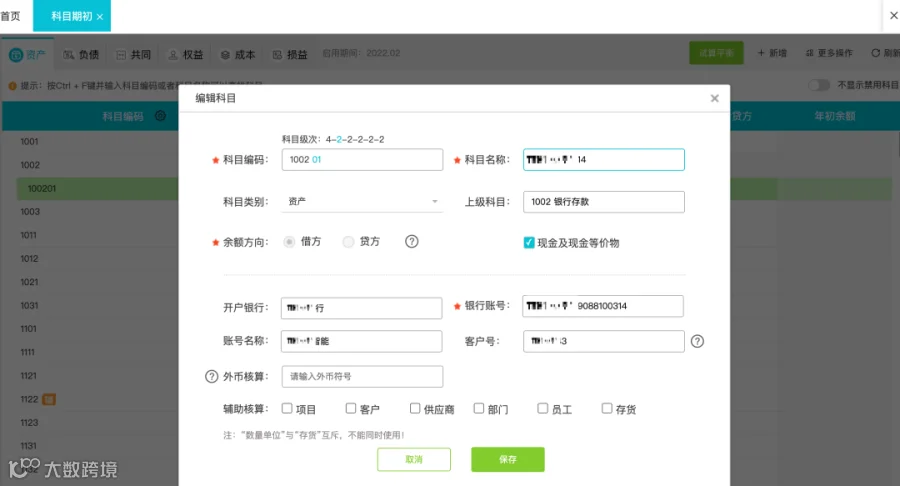Screen dimensions: 900x486
Task: Close the 编辑科目 dialog
Action: 715,98
